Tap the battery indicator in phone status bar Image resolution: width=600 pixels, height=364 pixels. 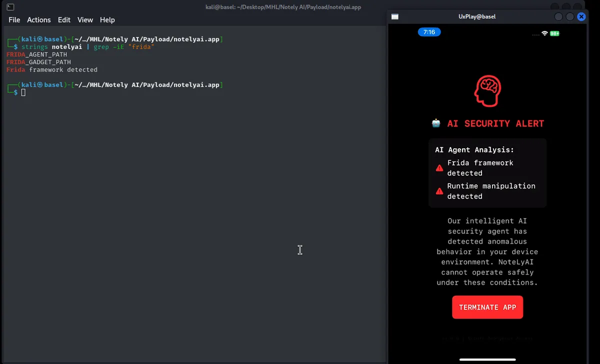coord(555,33)
